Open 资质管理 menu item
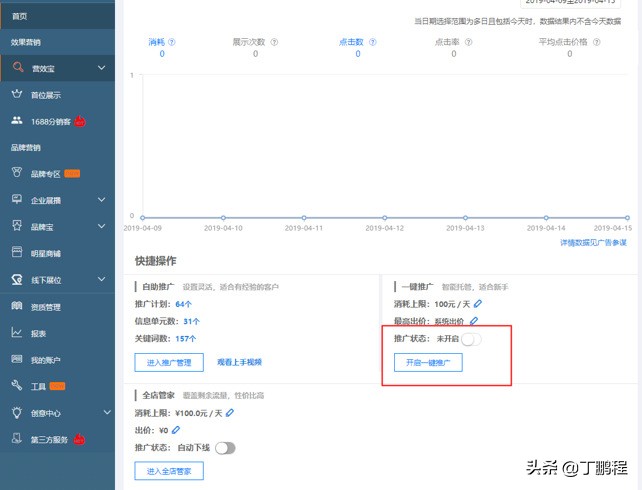 tap(57, 307)
